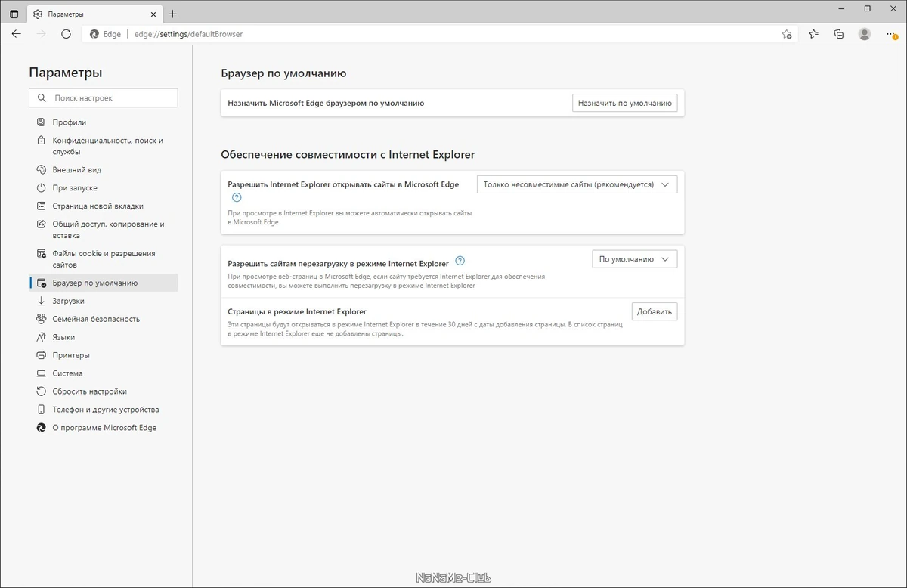907x588 pixels.
Task: Click the Добавить button
Action: [655, 311]
